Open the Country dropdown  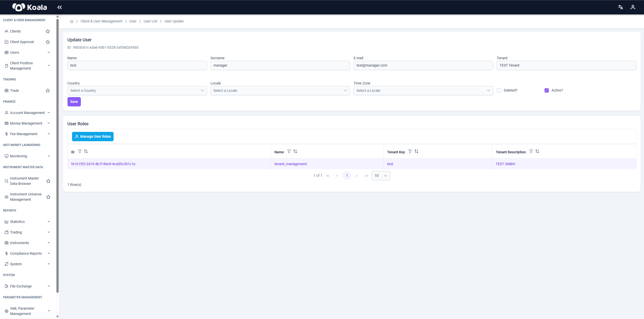pyautogui.click(x=137, y=91)
